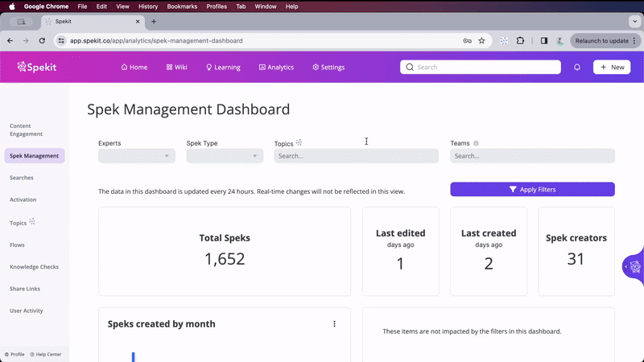Open the Window menu
Viewport: 644px width, 362px height.
click(x=266, y=6)
